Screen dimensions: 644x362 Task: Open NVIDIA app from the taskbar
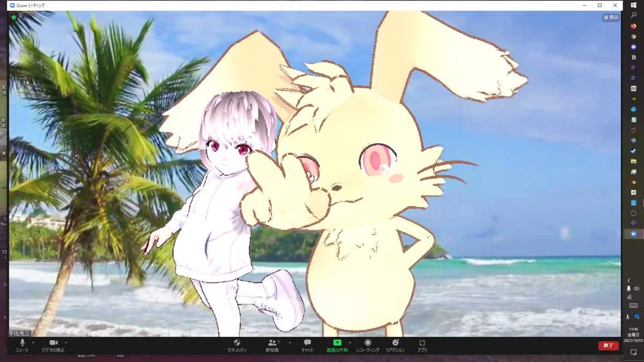tap(633, 99)
